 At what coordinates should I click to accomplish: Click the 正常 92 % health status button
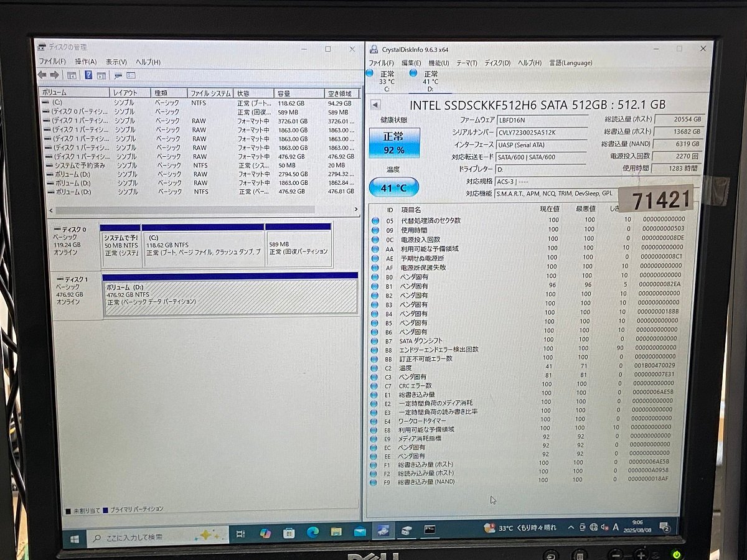(394, 142)
